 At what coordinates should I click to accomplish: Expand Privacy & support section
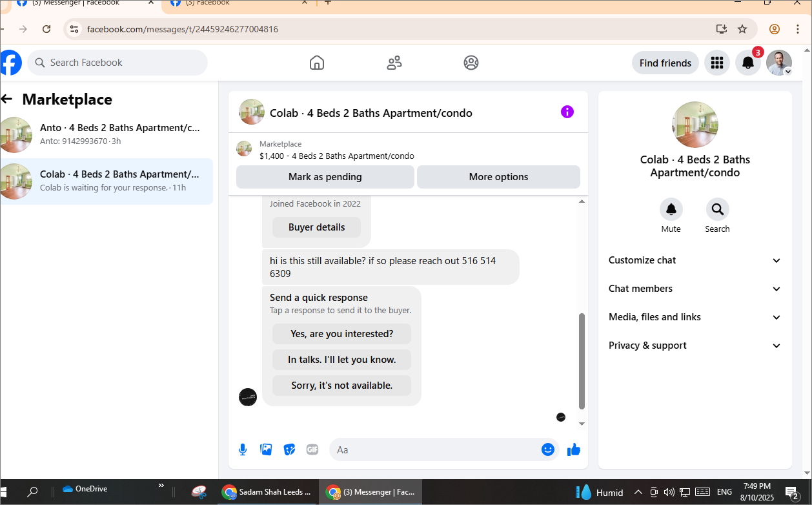tap(695, 345)
